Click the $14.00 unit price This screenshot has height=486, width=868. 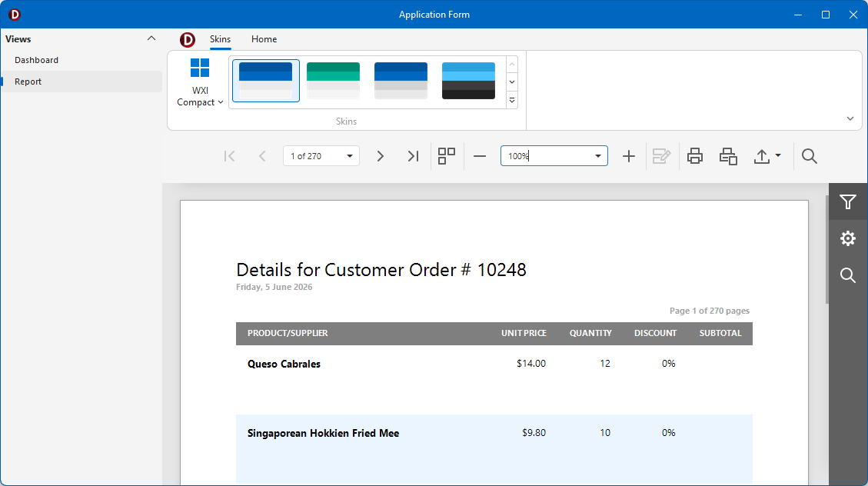coord(531,364)
